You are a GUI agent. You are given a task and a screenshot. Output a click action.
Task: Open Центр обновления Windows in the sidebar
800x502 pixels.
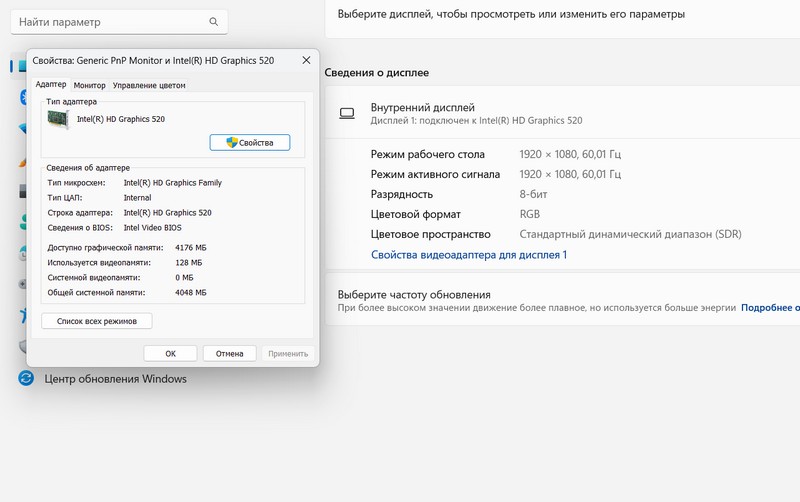tap(115, 379)
